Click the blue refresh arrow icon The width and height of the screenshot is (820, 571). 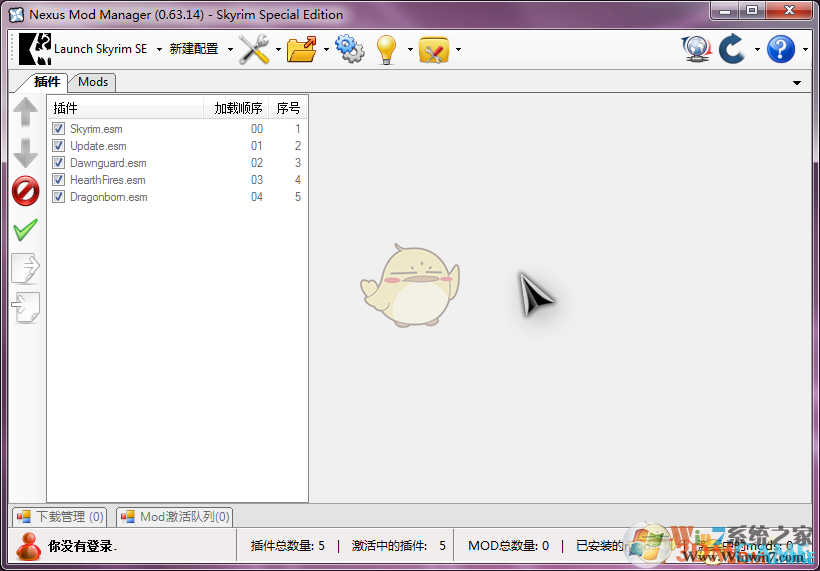(x=732, y=49)
